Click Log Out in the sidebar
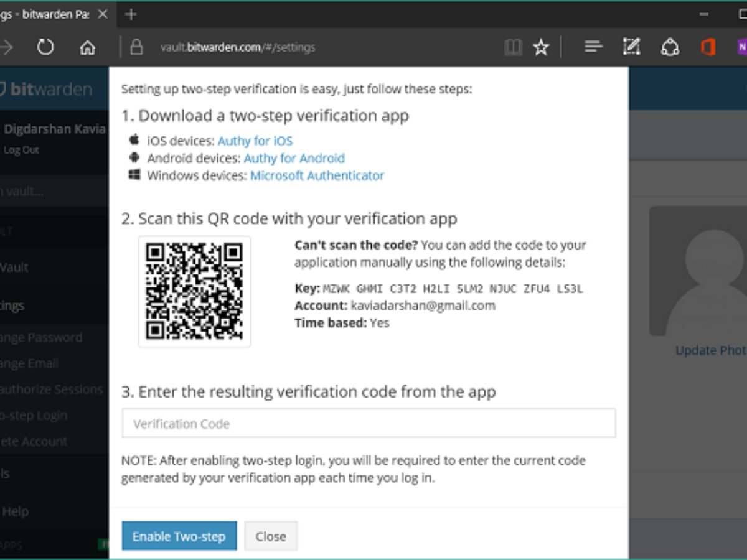This screenshot has width=747, height=560. (x=22, y=150)
